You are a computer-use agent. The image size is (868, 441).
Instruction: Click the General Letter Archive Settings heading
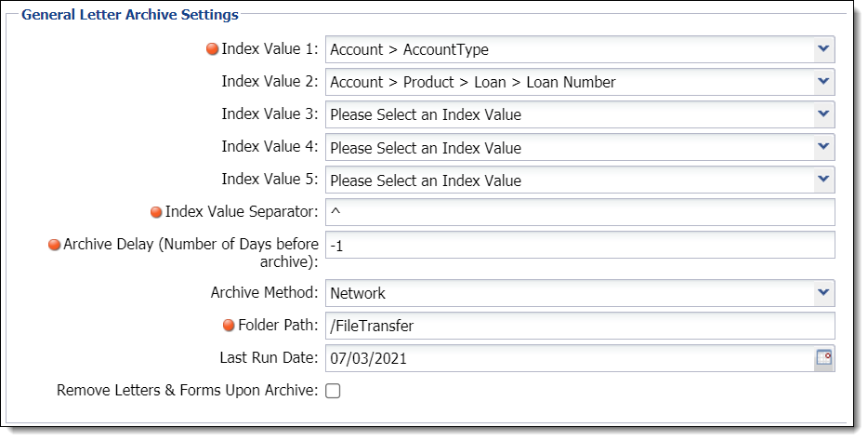(130, 14)
